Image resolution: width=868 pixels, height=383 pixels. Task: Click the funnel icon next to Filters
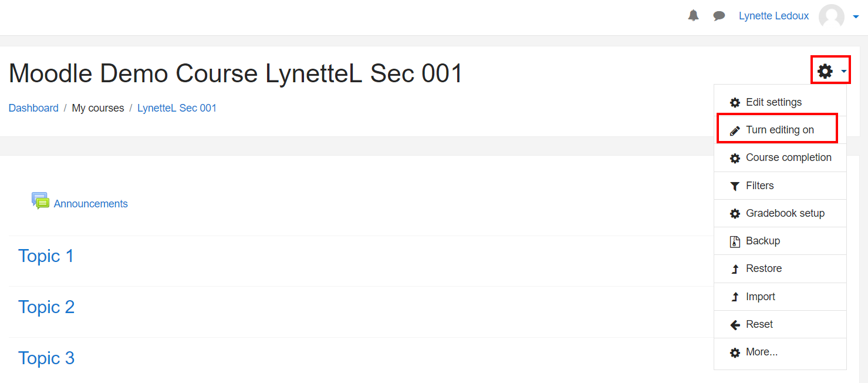coord(735,186)
